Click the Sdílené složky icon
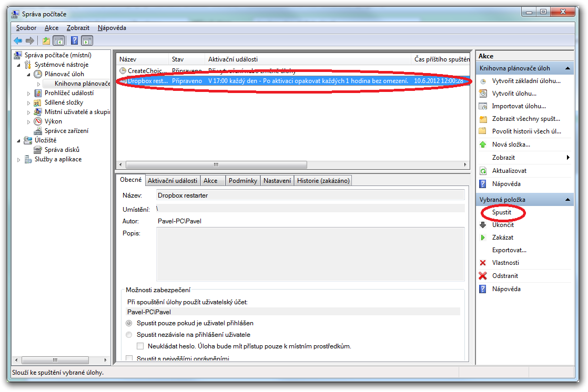 pyautogui.click(x=37, y=102)
